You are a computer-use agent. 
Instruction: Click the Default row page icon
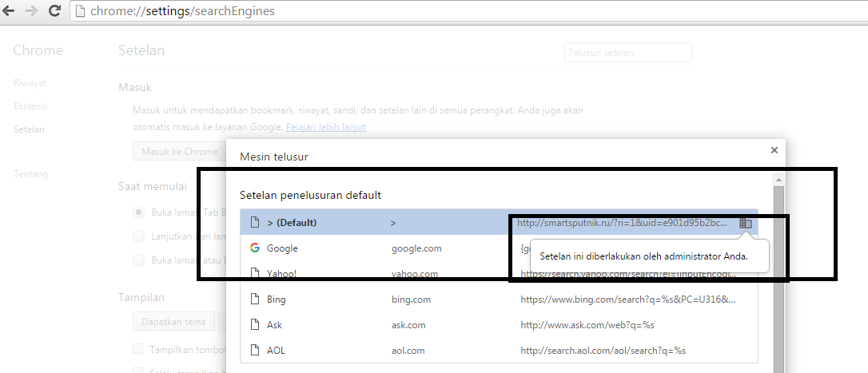tap(255, 223)
